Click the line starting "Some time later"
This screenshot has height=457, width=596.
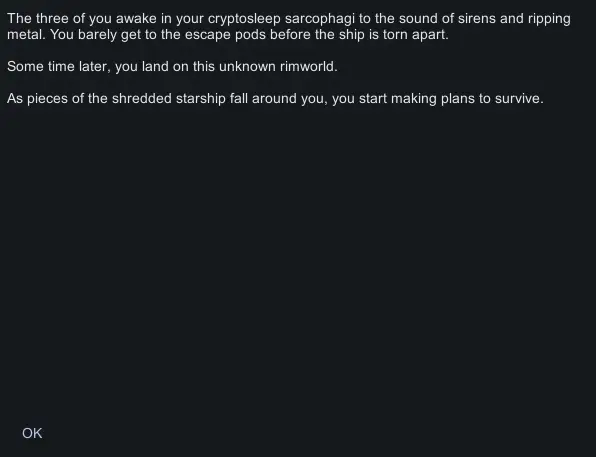tap(172, 67)
